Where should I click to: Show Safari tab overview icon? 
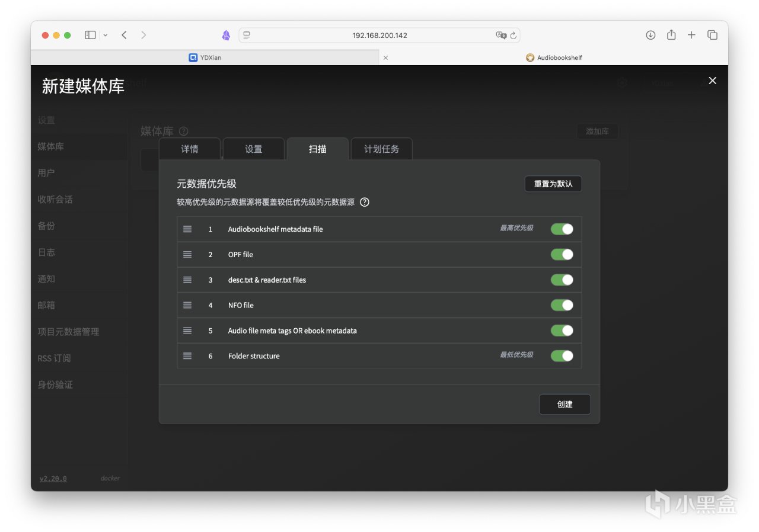point(713,35)
